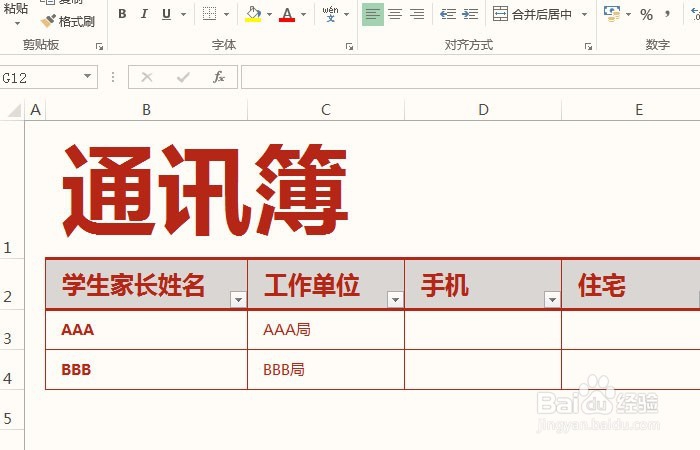
Task: Apply cell borders icon
Action: point(209,14)
